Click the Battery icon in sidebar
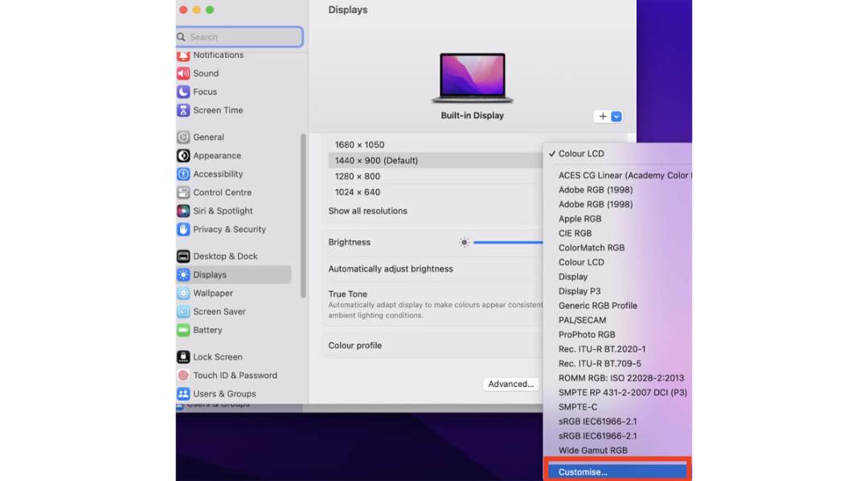The image size is (868, 481). pos(183,331)
